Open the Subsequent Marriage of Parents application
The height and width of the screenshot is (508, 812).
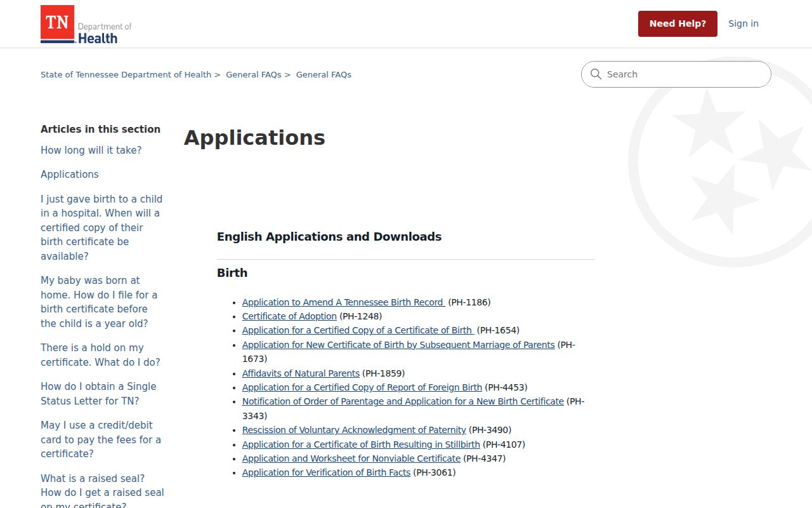click(398, 345)
